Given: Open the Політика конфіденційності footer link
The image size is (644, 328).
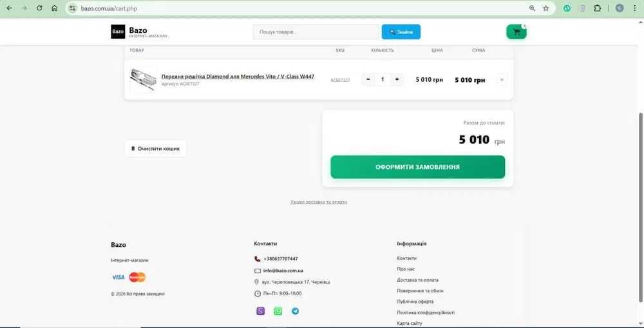Looking at the screenshot, I should (x=426, y=313).
